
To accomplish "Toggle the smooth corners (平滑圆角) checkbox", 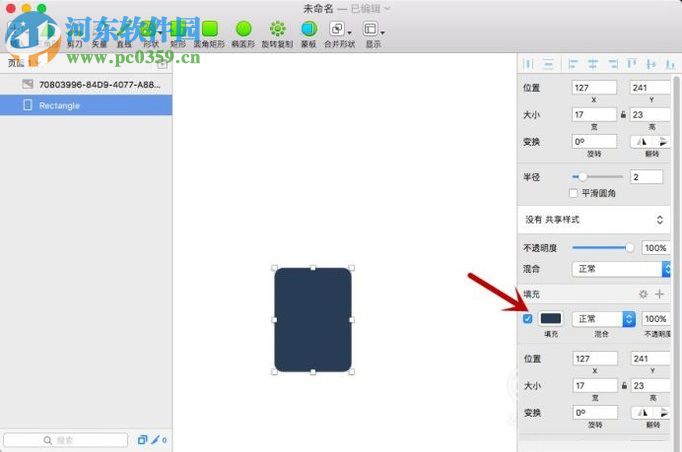I will coord(573,193).
